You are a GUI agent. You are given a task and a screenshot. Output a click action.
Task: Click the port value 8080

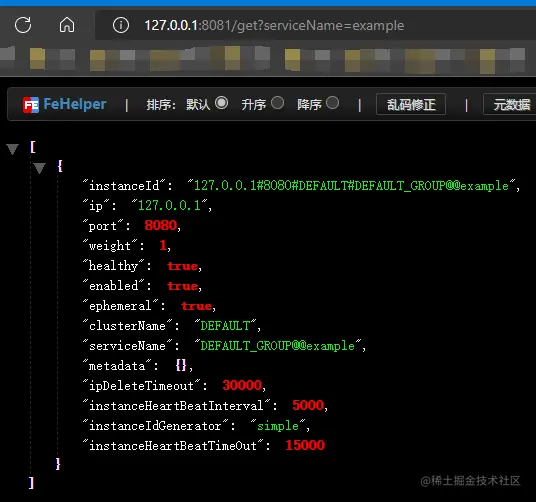pyautogui.click(x=160, y=225)
